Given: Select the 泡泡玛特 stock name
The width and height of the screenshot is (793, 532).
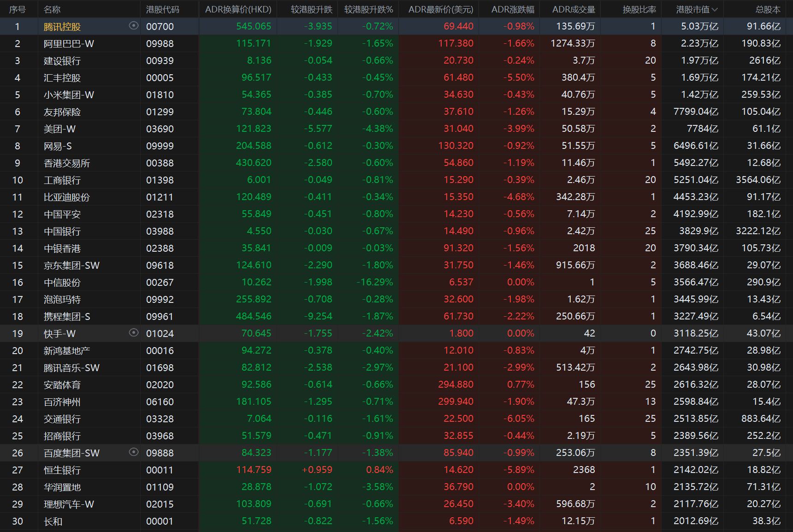Looking at the screenshot, I should (x=62, y=299).
